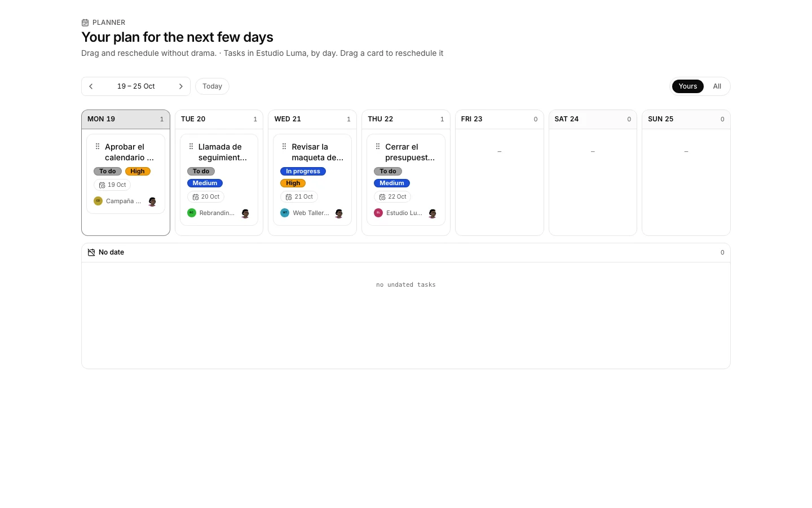Click the SAT 24 column header
This screenshot has width=812, height=508.
pos(593,119)
